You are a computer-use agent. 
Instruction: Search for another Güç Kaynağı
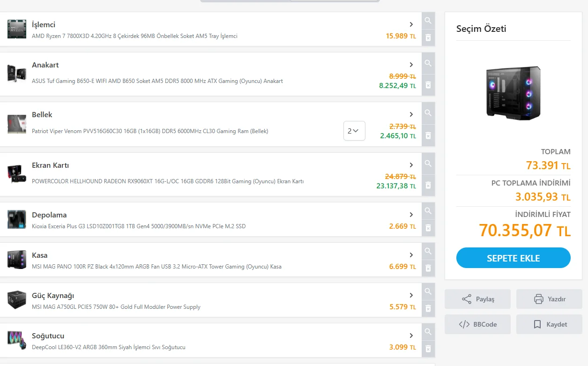428,291
